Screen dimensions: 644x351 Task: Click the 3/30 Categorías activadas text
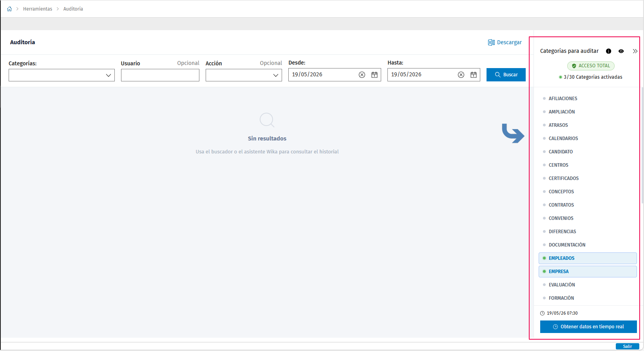pos(593,77)
